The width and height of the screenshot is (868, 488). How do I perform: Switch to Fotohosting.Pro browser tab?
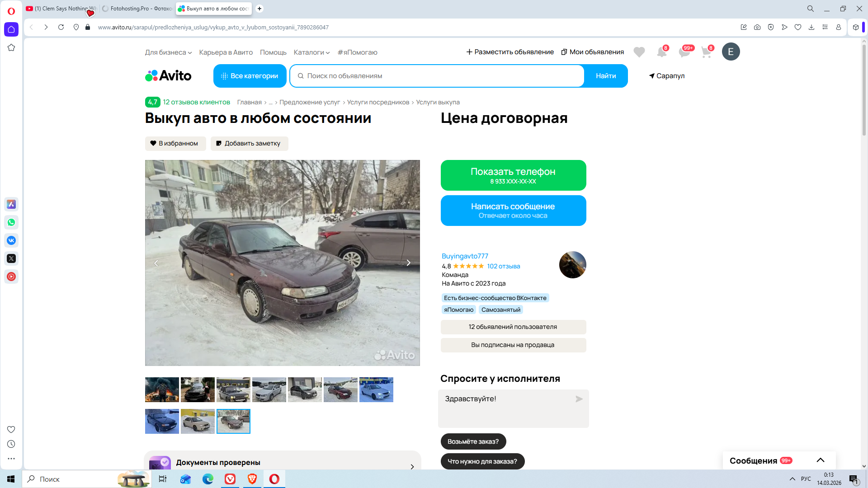[x=137, y=9]
